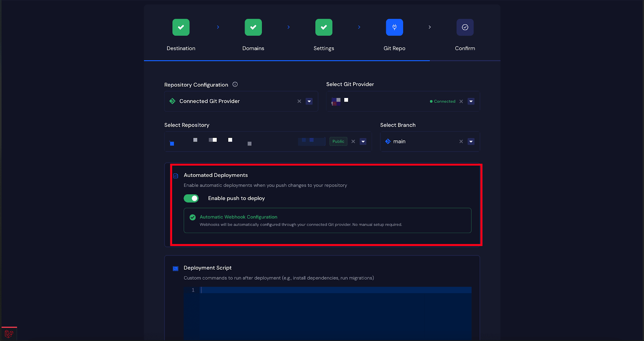Click the Repository Configuration info icon

235,84
